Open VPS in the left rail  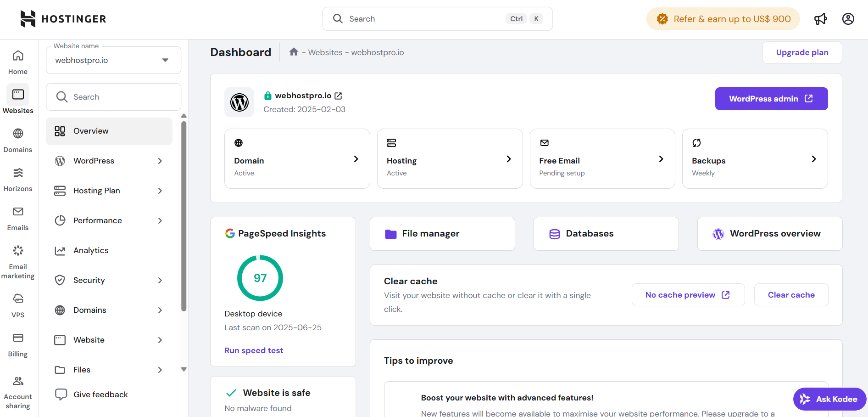coord(18,306)
